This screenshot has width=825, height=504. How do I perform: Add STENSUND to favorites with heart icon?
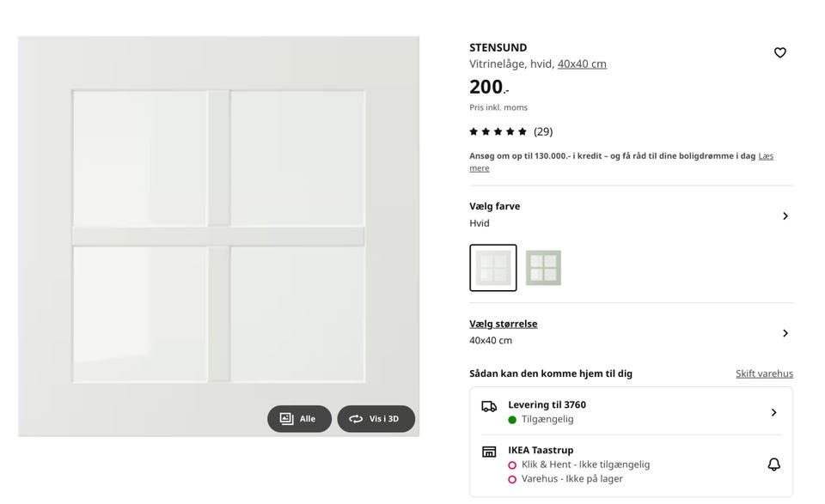(x=779, y=52)
